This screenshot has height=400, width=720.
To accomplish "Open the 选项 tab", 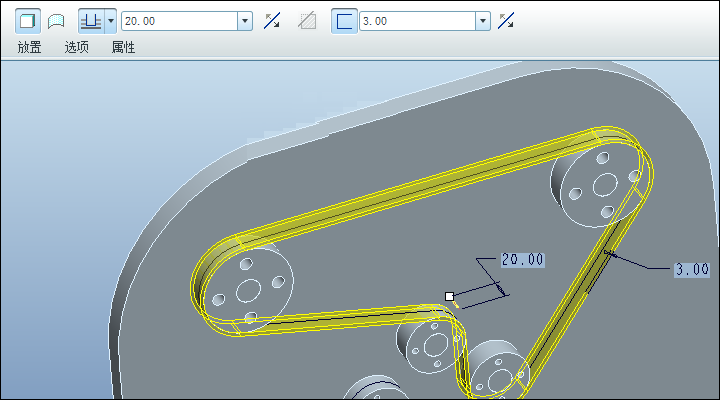I will pos(77,47).
